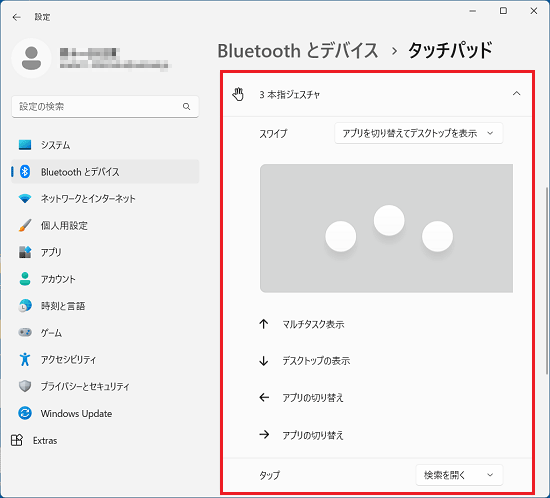Click the 個人用設定 paintbrush icon
The image size is (550, 498).
coord(25,225)
